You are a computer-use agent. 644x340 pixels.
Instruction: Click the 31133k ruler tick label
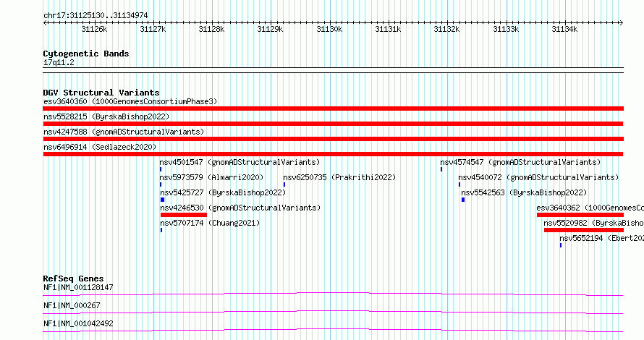coord(506,30)
